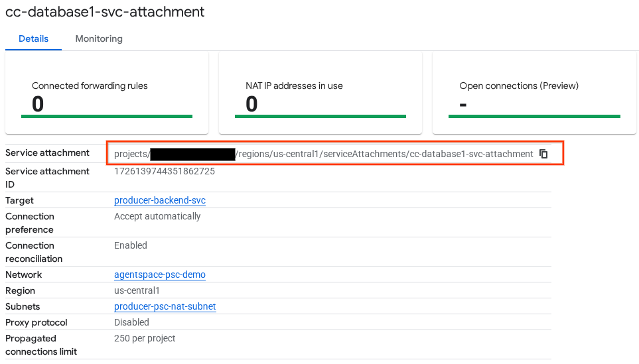The image size is (639, 364).
Task: Open the producer-psc-nat-subnet subnet link
Action: (165, 306)
